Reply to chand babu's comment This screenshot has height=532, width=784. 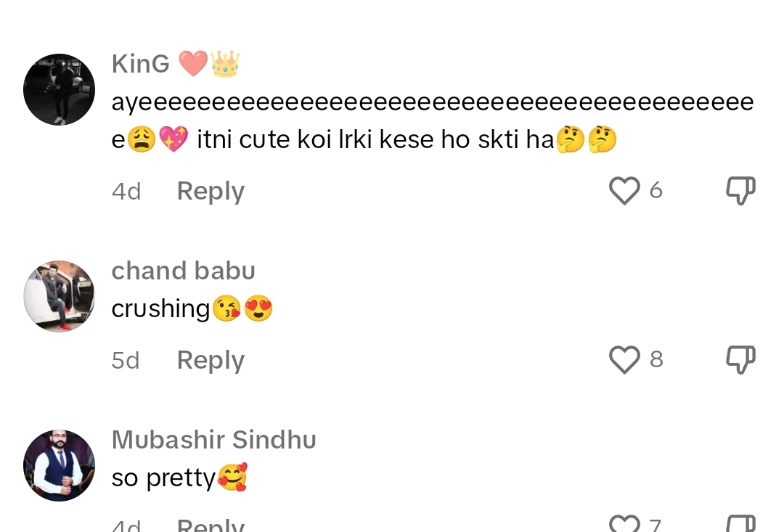point(211,361)
